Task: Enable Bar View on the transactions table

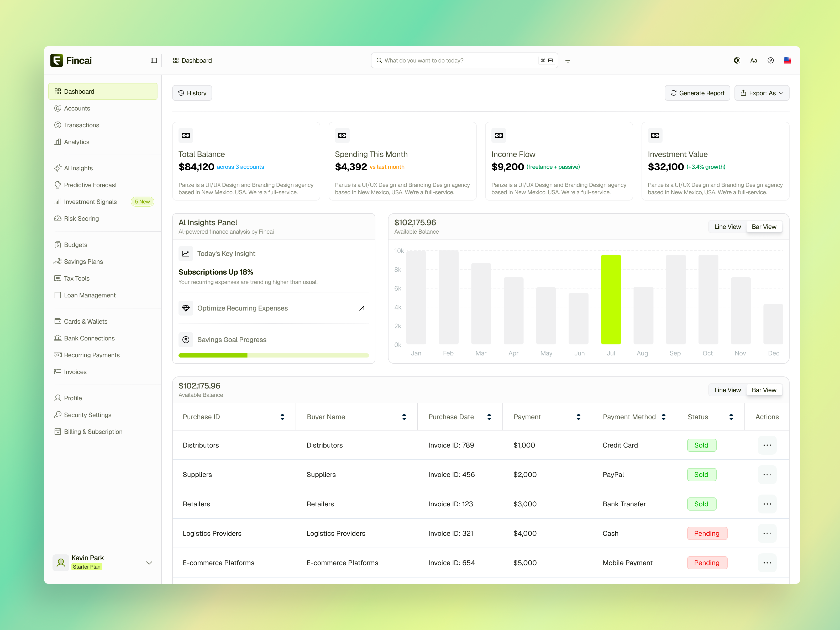Action: (x=764, y=390)
